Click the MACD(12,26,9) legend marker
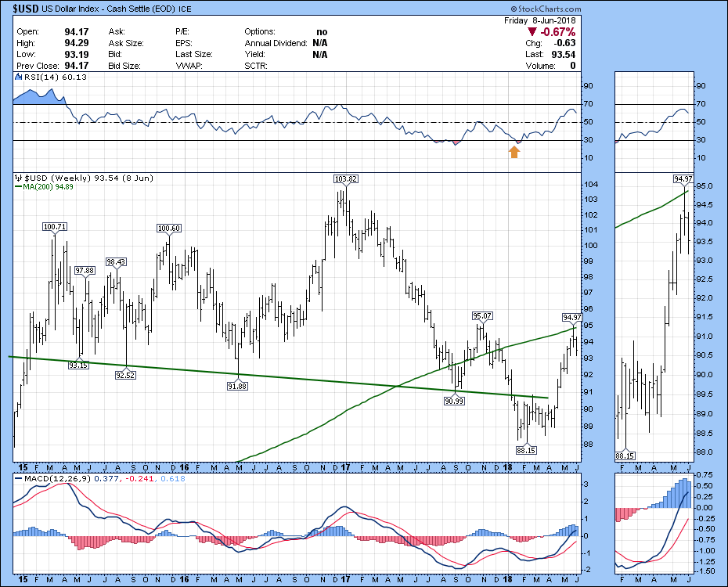728x587 pixels. pyautogui.click(x=16, y=477)
